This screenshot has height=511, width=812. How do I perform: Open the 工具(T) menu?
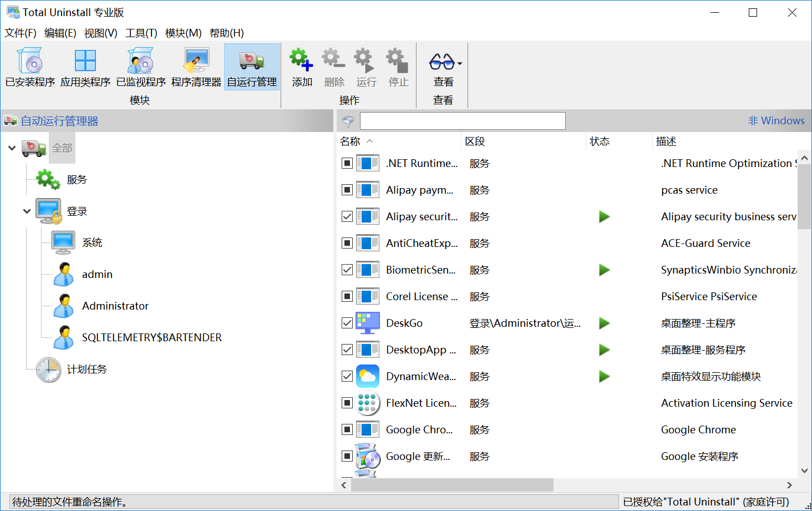point(141,33)
